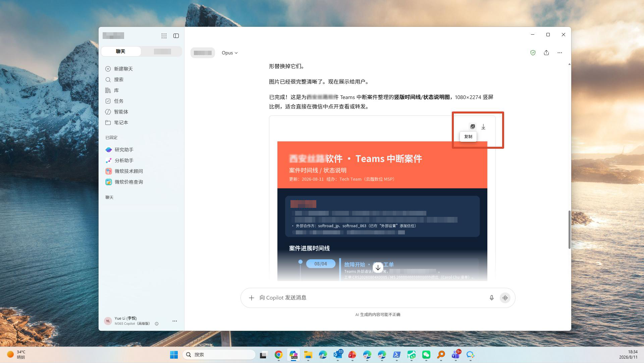Copy the generated image with copy icon

pyautogui.click(x=472, y=127)
